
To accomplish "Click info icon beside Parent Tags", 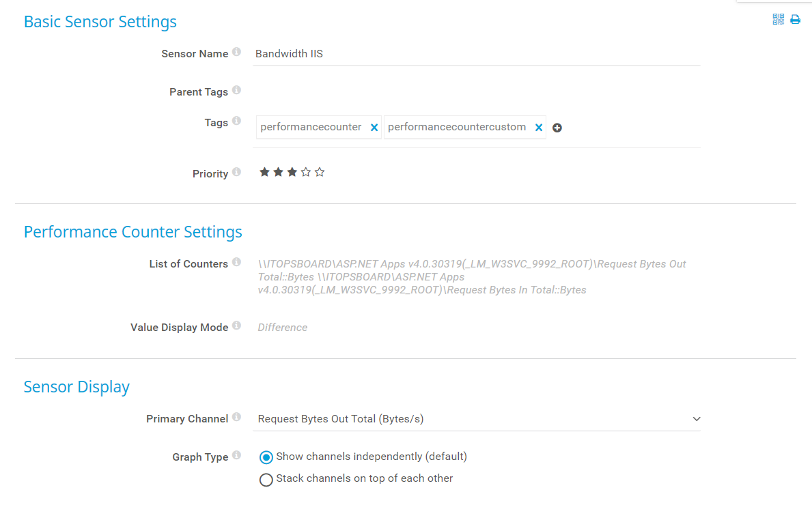I will click(x=236, y=90).
